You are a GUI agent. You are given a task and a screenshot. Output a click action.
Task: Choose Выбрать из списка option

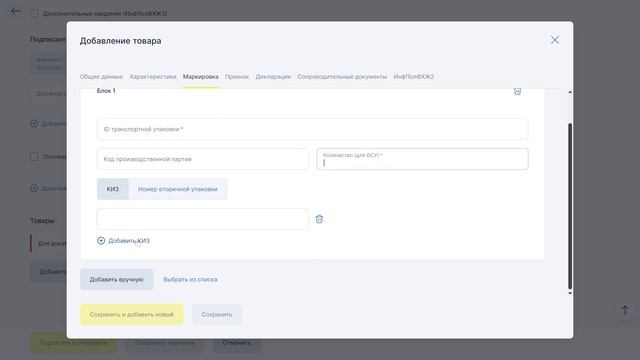[x=190, y=280]
